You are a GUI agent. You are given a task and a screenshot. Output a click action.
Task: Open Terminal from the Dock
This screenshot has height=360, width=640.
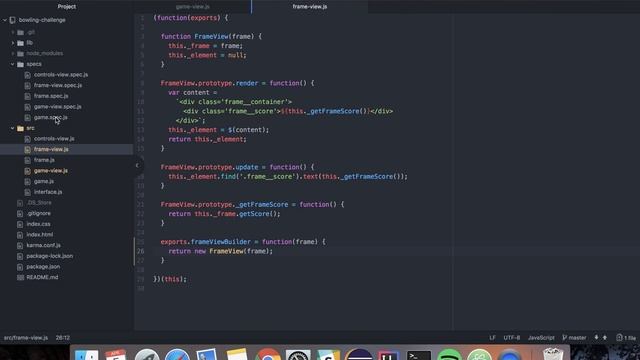tap(419, 355)
